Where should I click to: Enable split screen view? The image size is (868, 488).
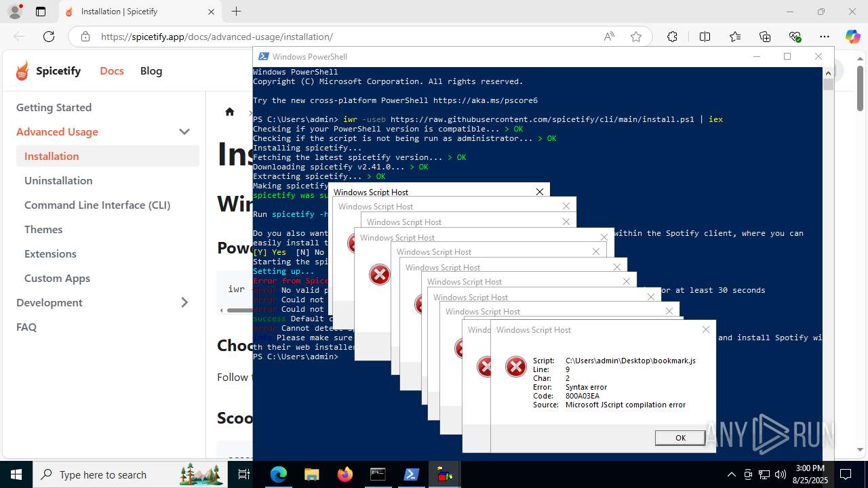[705, 37]
